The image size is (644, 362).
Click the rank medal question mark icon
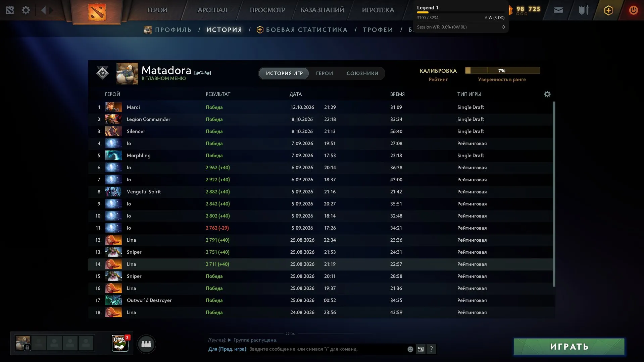click(102, 73)
